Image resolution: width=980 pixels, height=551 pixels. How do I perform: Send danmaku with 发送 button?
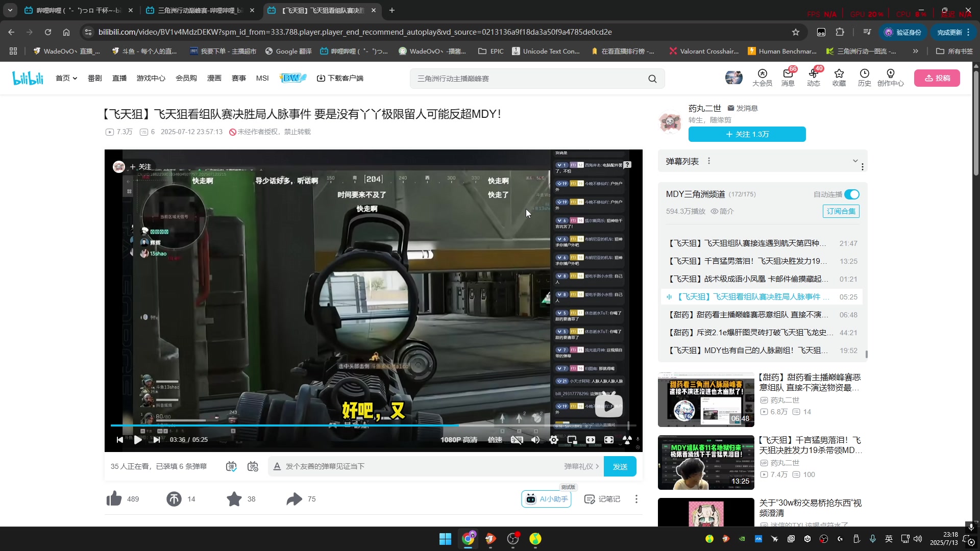pos(620,466)
